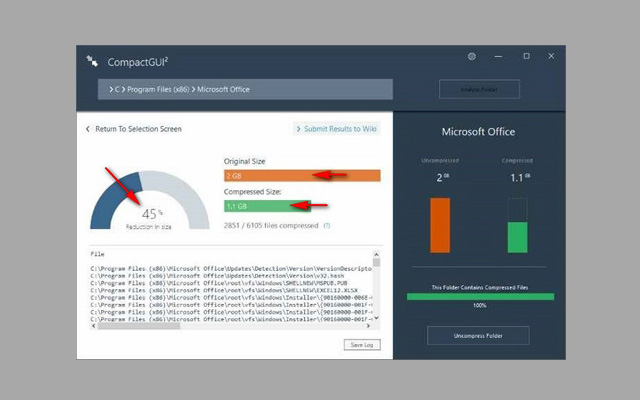This screenshot has height=400, width=640.
Task: Maximize the CompactGUI window
Action: pyautogui.click(x=526, y=57)
